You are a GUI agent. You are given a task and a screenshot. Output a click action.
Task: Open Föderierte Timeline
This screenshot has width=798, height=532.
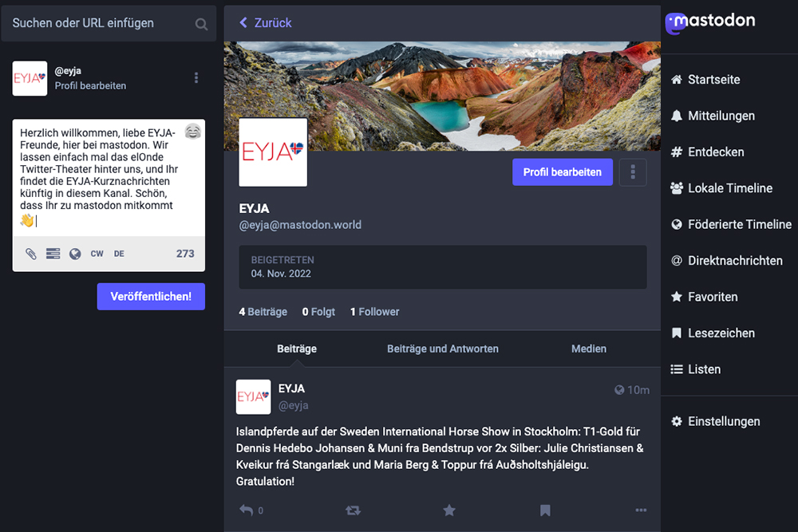(x=731, y=224)
